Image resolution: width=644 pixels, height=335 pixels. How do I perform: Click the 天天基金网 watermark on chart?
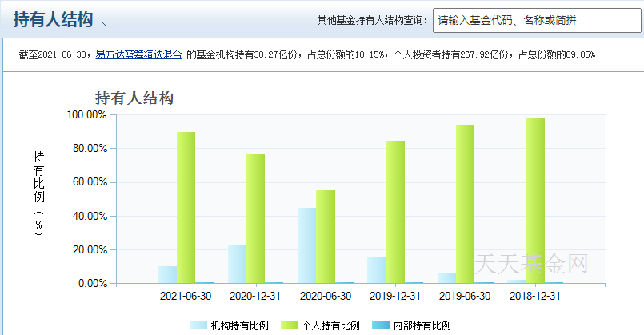pyautogui.click(x=531, y=263)
